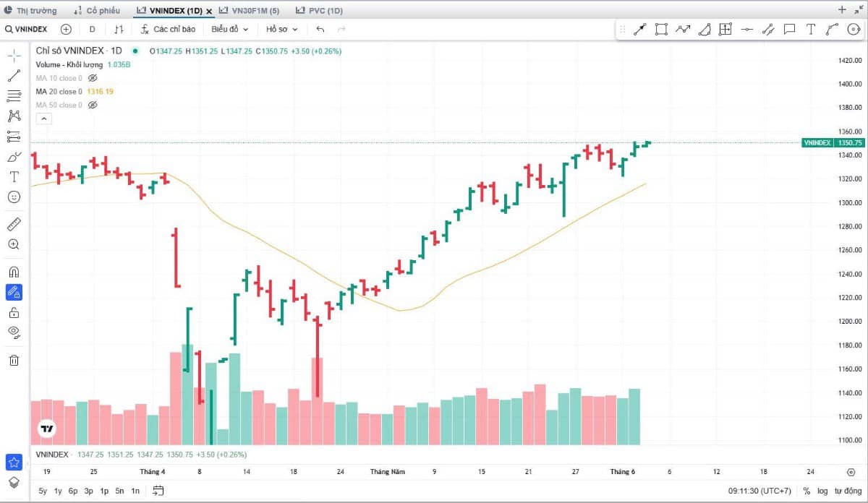This screenshot has width=868, height=503.
Task: Select the crosshair cursor tool
Action: 14,56
